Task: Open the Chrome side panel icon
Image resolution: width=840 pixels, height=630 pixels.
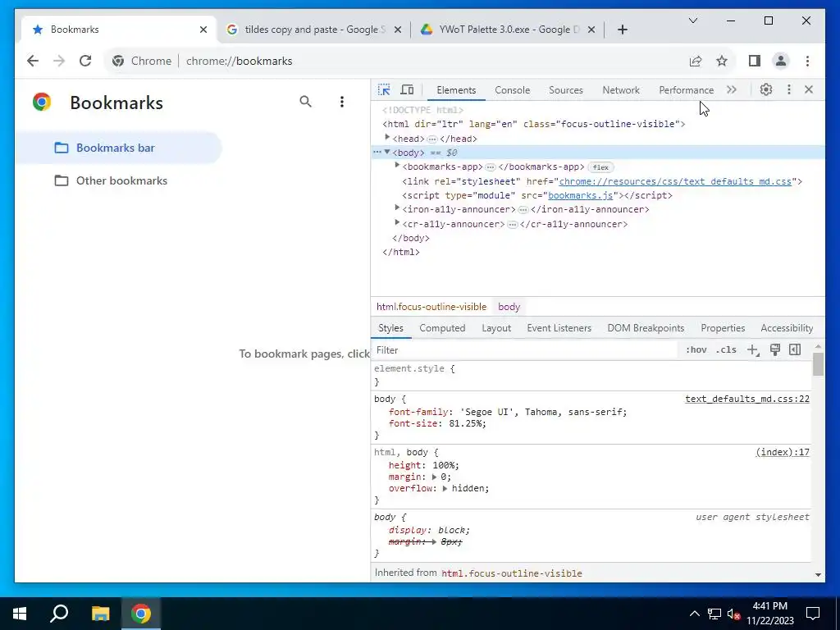Action: point(755,61)
